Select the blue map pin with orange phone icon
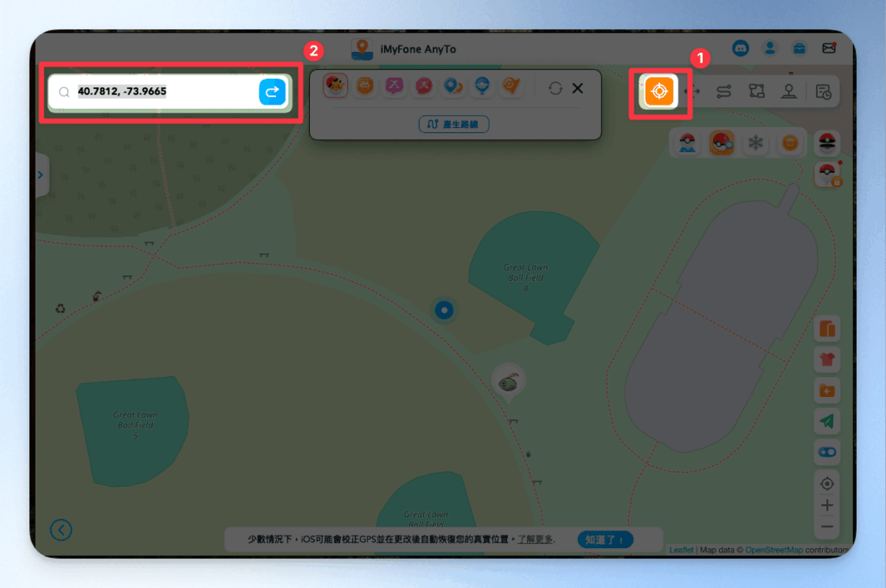 [x=453, y=86]
